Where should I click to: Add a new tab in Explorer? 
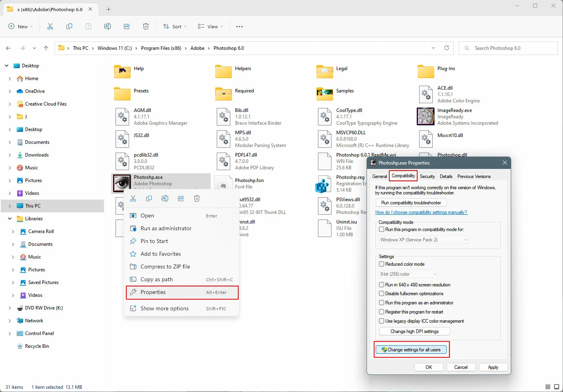tap(108, 9)
